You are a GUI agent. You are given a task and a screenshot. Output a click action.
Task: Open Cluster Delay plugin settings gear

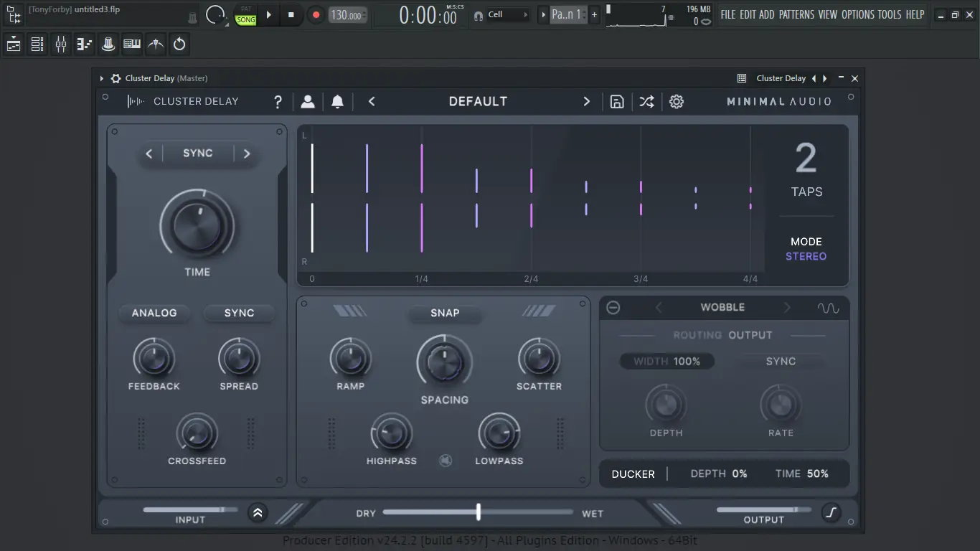coord(676,101)
